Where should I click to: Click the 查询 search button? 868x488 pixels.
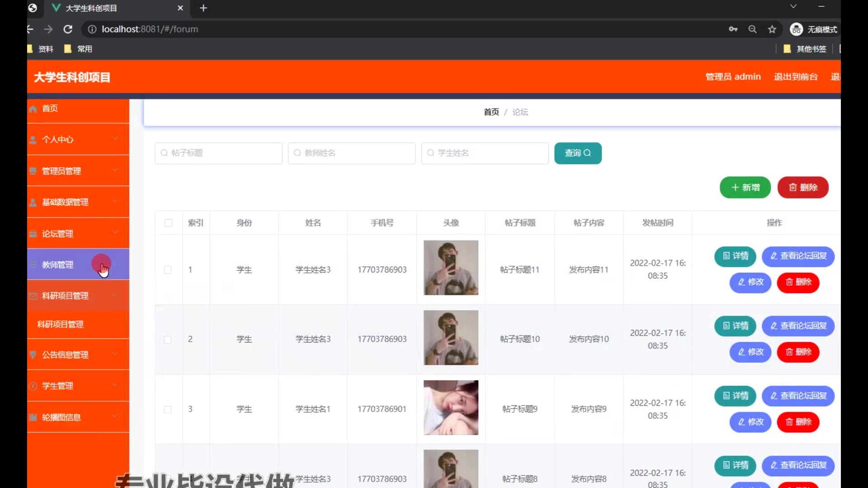coord(578,153)
